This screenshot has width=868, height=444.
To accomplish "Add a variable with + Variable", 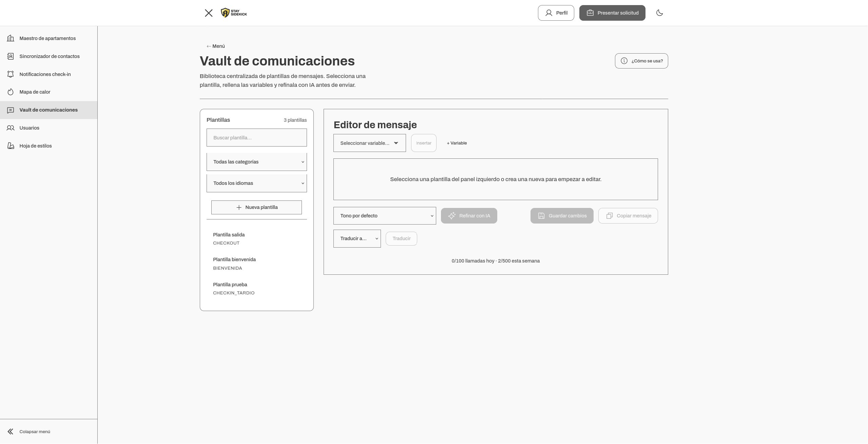I will point(457,143).
